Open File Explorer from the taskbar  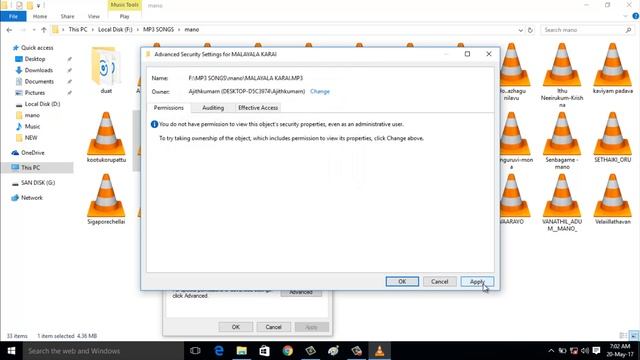[x=242, y=351]
